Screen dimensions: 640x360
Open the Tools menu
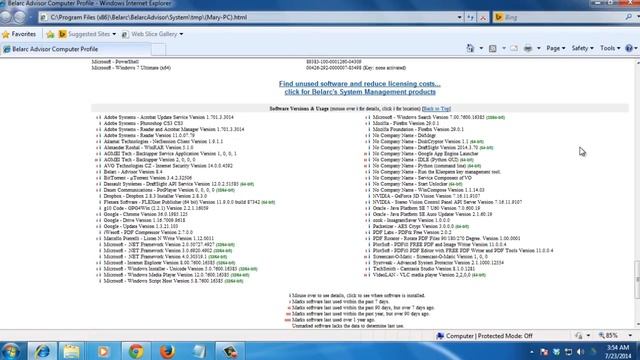pos(610,48)
